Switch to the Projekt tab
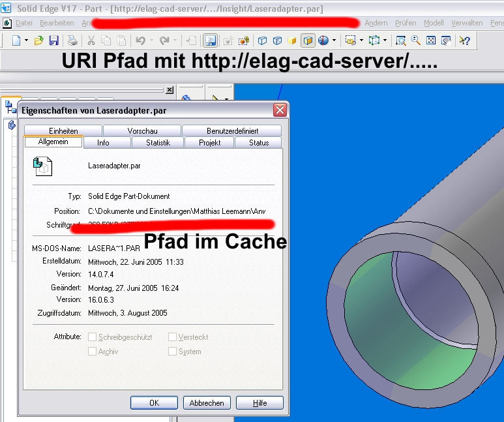Image resolution: width=504 pixels, height=422 pixels. pyautogui.click(x=209, y=142)
